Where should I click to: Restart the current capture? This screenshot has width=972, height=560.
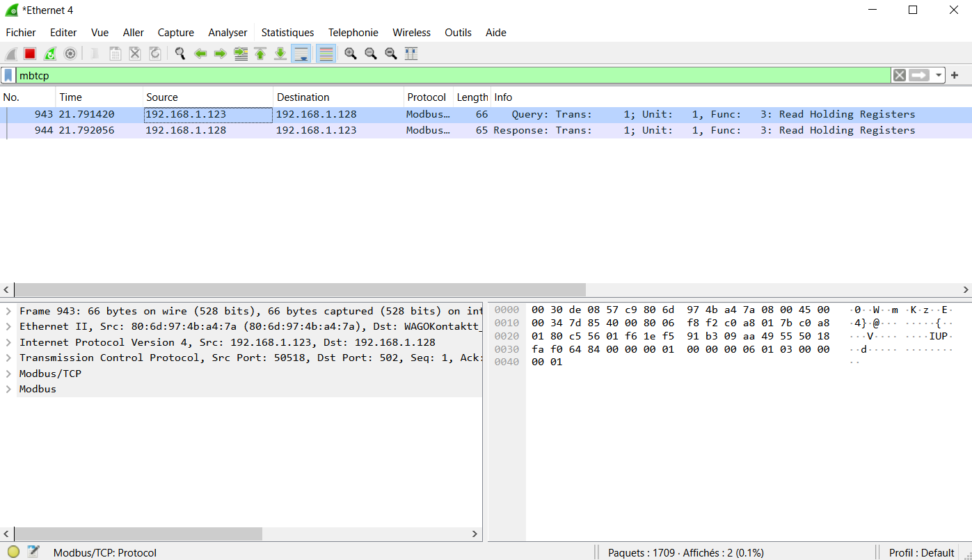50,54
